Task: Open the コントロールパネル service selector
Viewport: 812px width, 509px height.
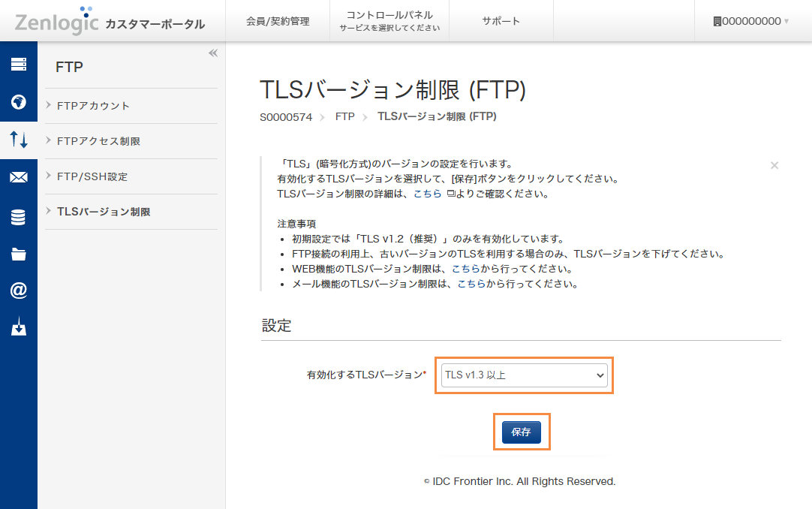Action: pyautogui.click(x=389, y=21)
